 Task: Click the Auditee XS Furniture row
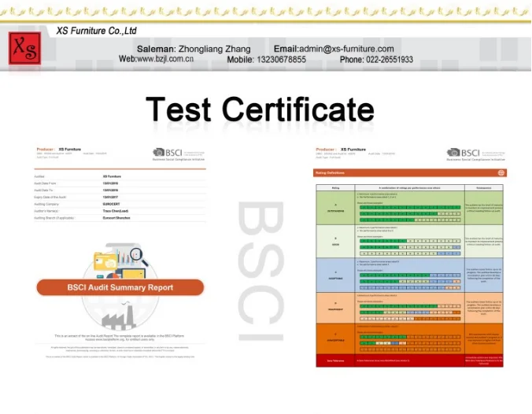pyautogui.click(x=120, y=176)
